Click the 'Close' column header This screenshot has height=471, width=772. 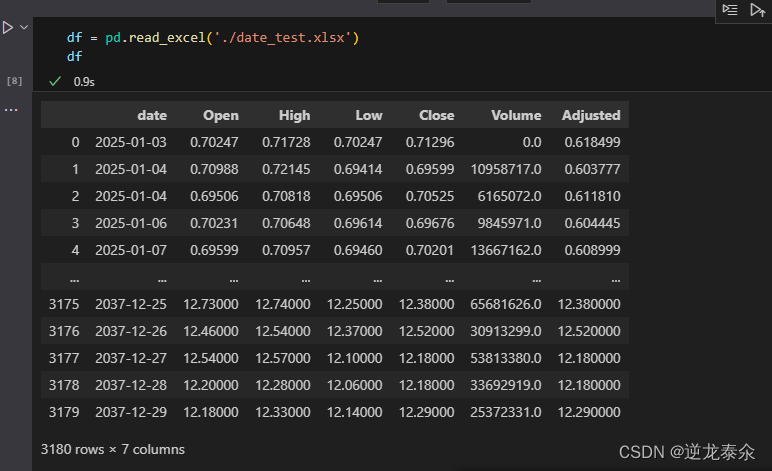(436, 115)
